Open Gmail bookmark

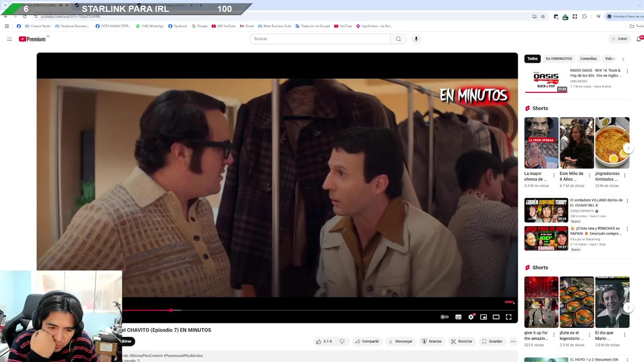coord(247,26)
